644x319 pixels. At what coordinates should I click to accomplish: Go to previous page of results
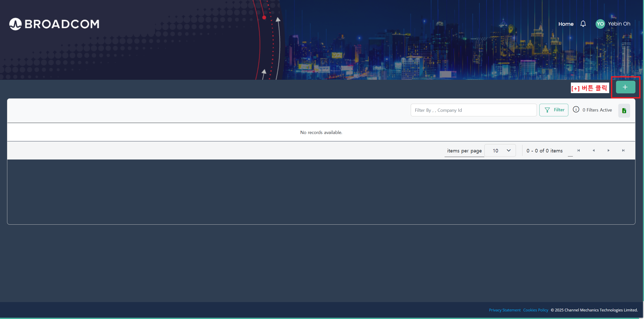pos(594,150)
